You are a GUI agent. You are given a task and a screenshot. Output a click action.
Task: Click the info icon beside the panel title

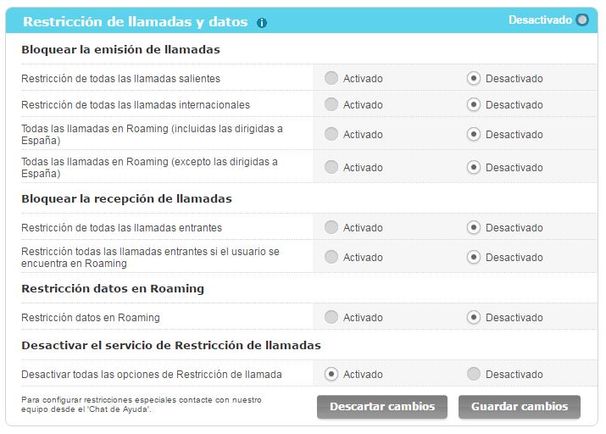click(x=262, y=22)
